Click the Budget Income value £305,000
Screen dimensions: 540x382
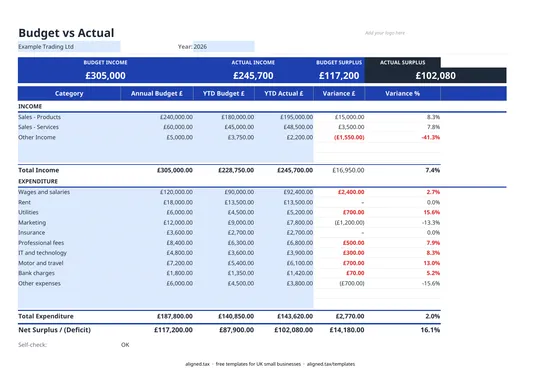pyautogui.click(x=105, y=76)
